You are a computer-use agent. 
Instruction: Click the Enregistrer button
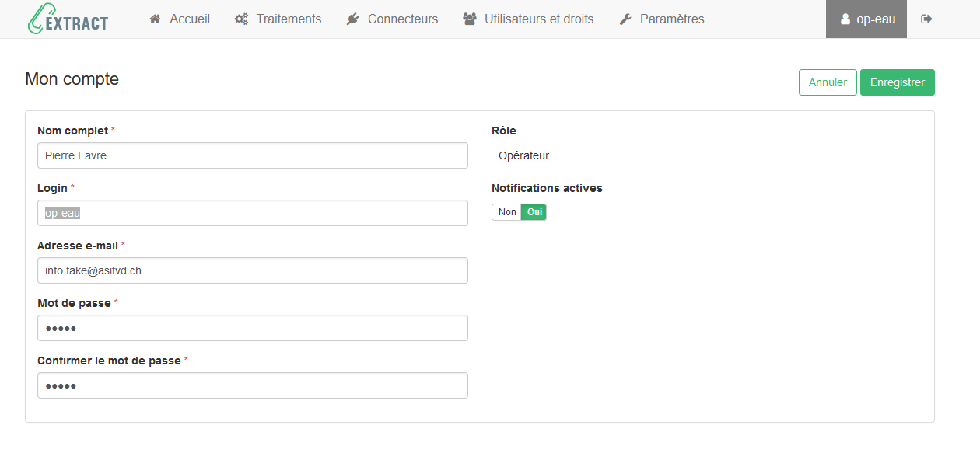pyautogui.click(x=897, y=82)
